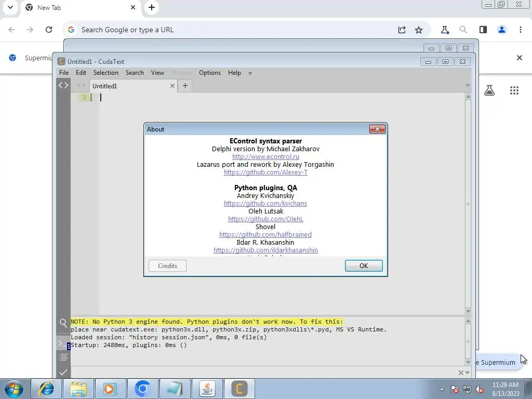Click the 'Python plugins, QA' heading
Image resolution: width=532 pixels, height=399 pixels.
pyautogui.click(x=265, y=188)
